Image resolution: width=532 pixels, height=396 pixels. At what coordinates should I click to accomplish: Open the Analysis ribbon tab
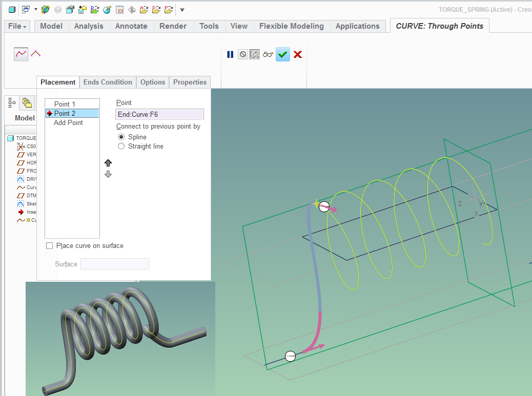coord(89,26)
